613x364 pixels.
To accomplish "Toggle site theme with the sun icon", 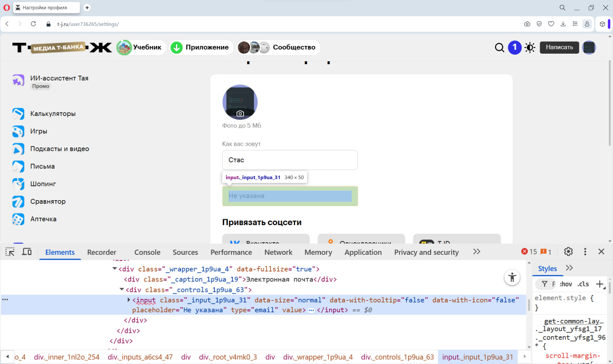I will 530,47.
